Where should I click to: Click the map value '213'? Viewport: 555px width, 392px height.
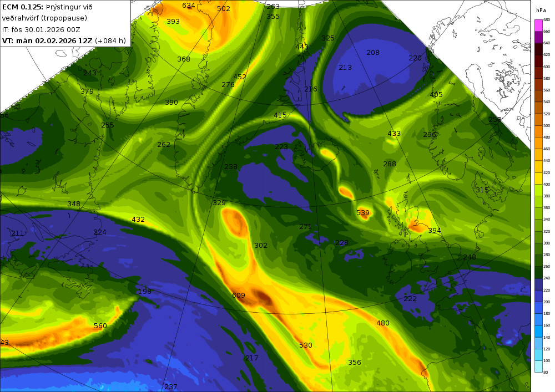click(x=345, y=68)
